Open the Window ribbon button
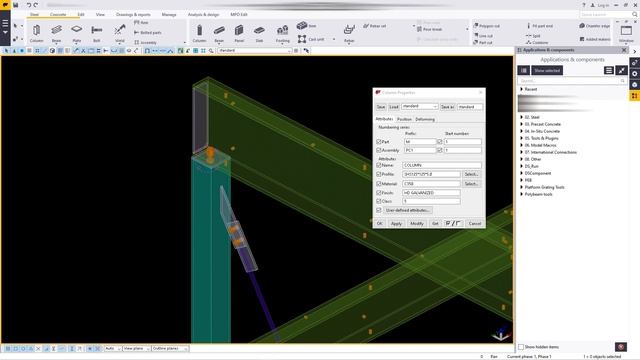This screenshot has width=640, height=360. click(x=626, y=33)
